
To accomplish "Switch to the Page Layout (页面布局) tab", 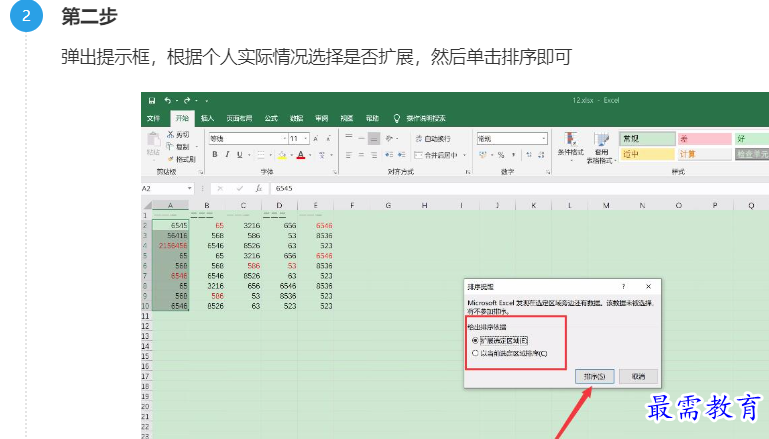I will [239, 118].
